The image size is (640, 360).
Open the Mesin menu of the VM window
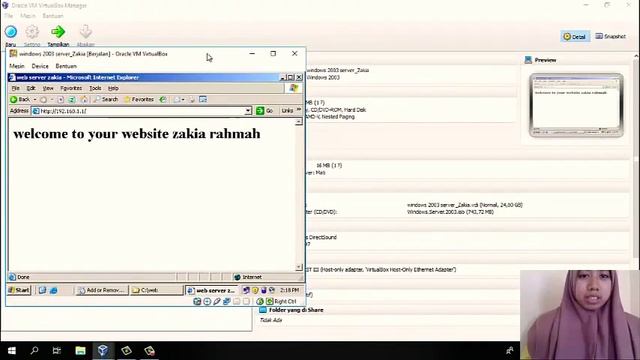point(17,66)
